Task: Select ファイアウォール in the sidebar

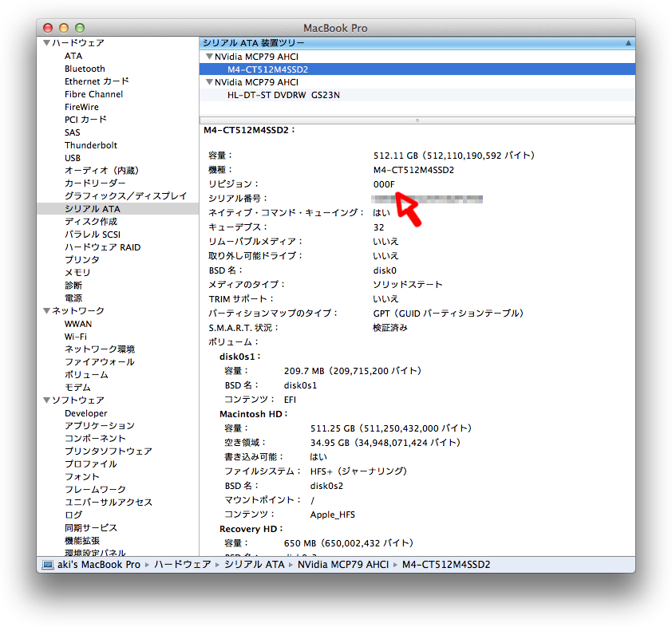Action: tap(100, 362)
